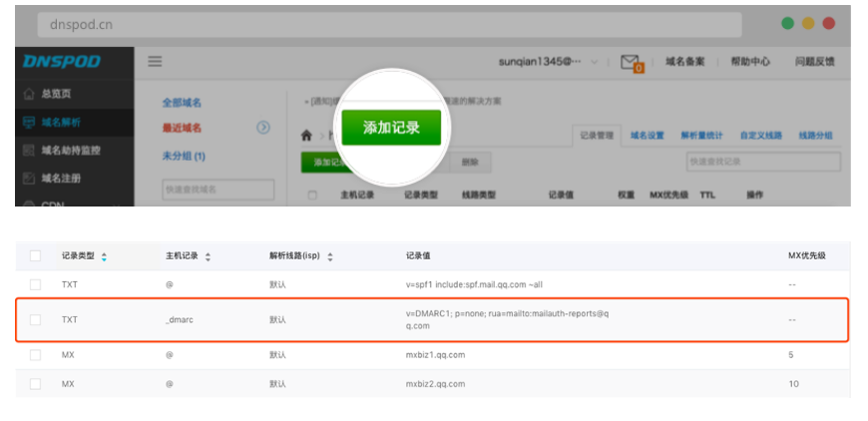Click the 快速查找记录 search field
This screenshot has height=421, width=868.
(762, 162)
